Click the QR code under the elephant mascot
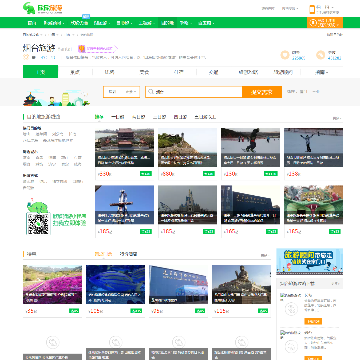360x360 pixels. tap(38, 224)
